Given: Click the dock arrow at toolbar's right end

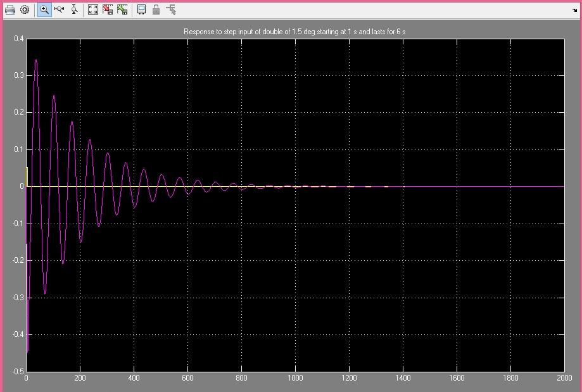Looking at the screenshot, I should click(575, 10).
